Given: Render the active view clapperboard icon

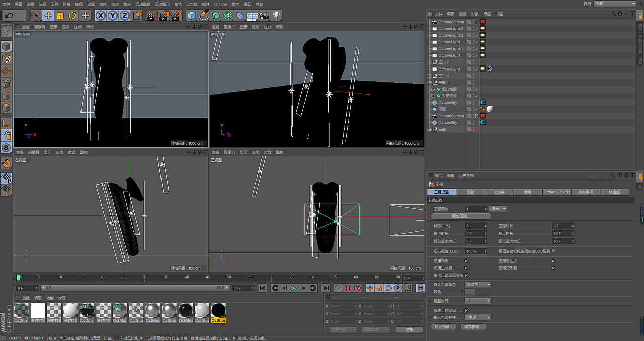Looking at the screenshot, I should pyautogui.click(x=151, y=16).
